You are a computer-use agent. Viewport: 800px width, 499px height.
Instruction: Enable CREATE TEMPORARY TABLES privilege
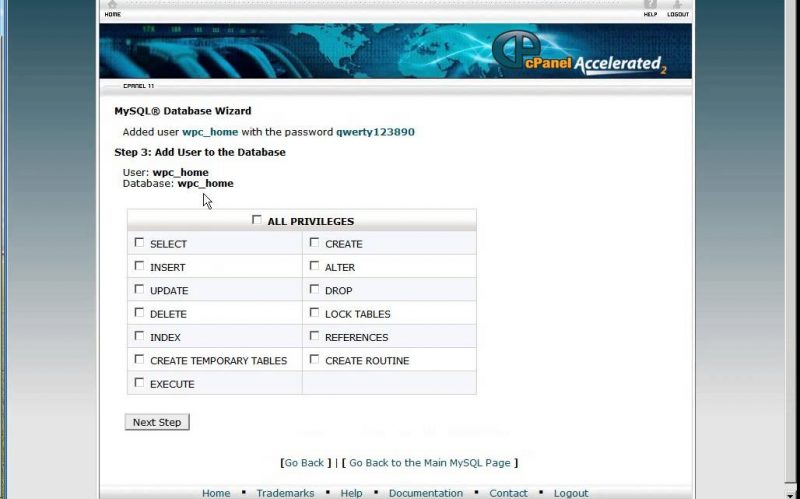click(139, 359)
